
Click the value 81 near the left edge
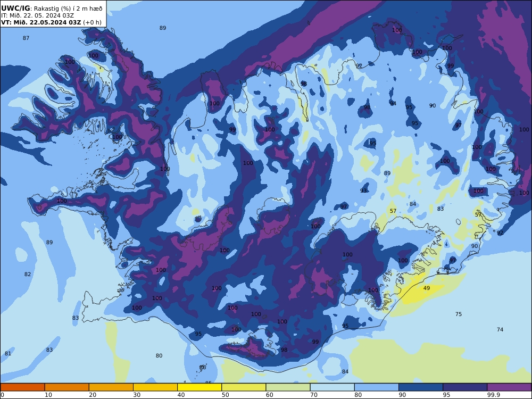pos(8,354)
